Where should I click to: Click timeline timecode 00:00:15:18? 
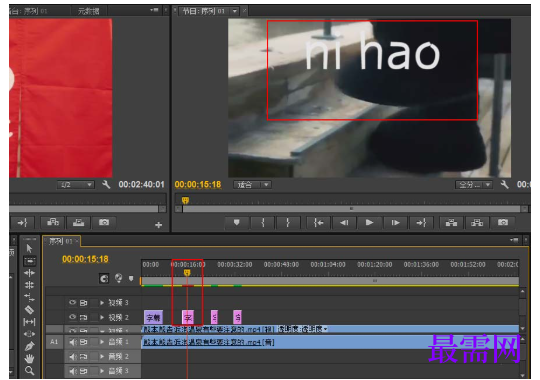85,259
